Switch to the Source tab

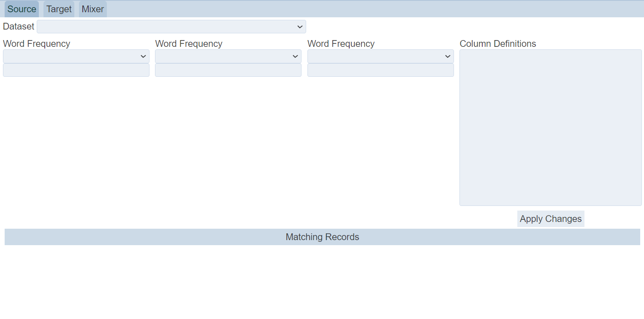point(22,9)
